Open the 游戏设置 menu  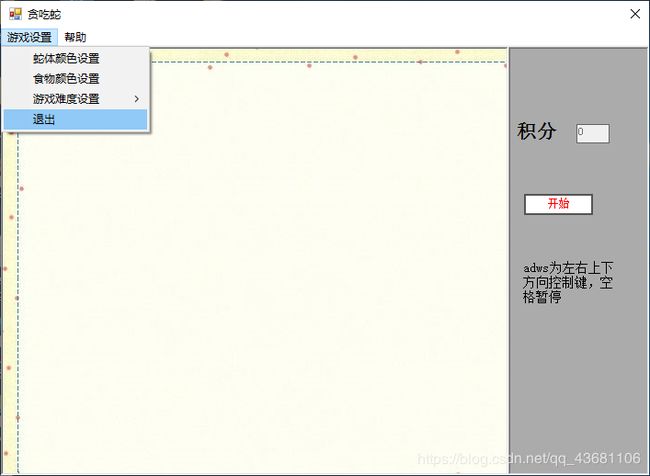pyautogui.click(x=29, y=37)
